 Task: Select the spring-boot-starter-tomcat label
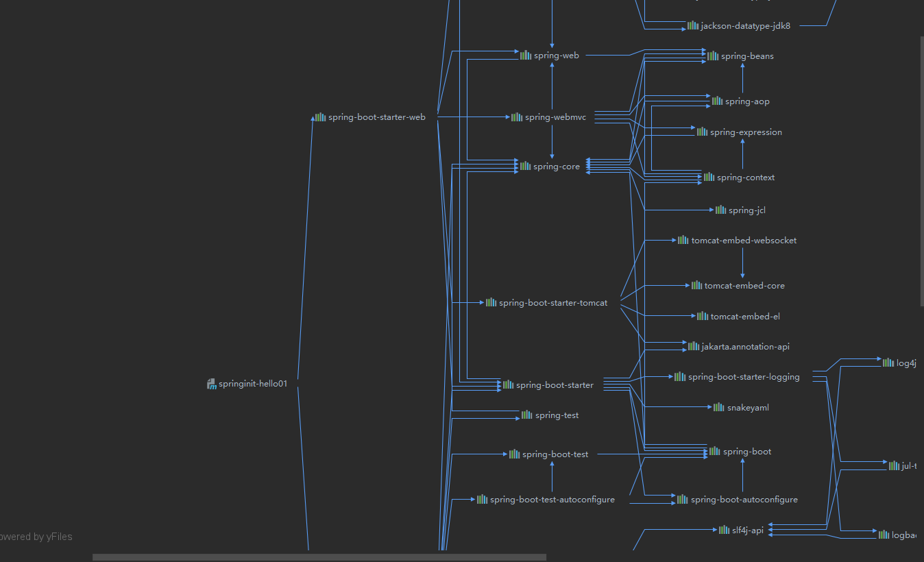pos(553,303)
